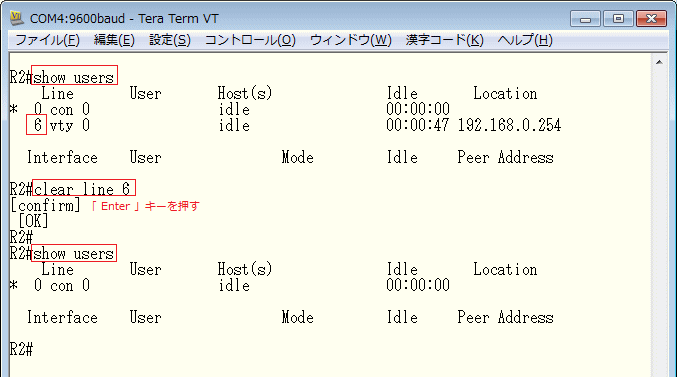
Task: Click the first 'Location' column header
Action: tap(505, 93)
